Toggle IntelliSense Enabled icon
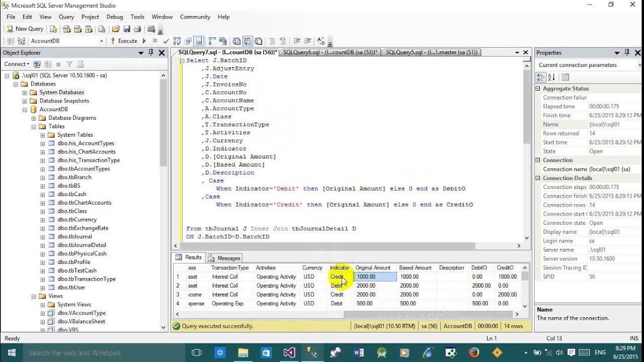This screenshot has width=644, height=362. pyautogui.click(x=199, y=41)
